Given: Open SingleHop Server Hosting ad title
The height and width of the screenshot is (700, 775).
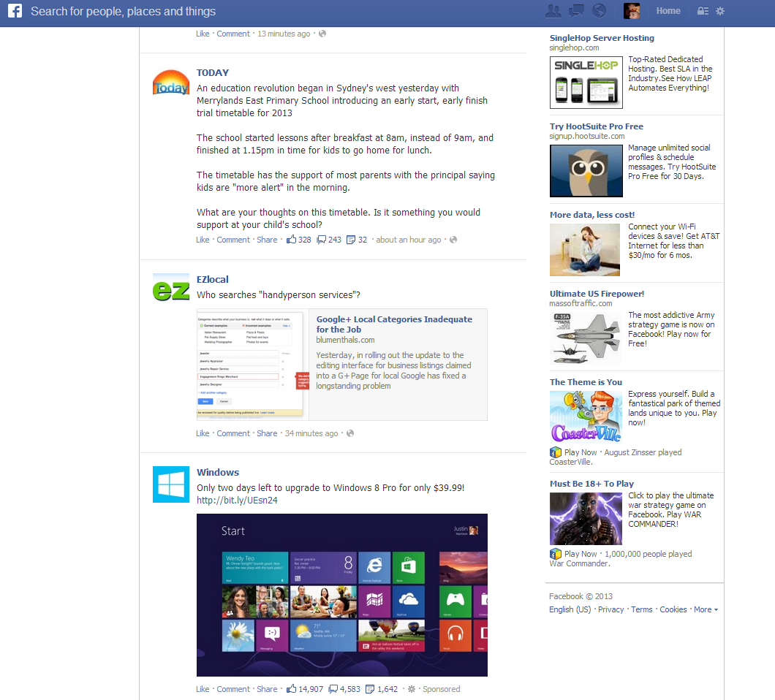Looking at the screenshot, I should point(602,38).
